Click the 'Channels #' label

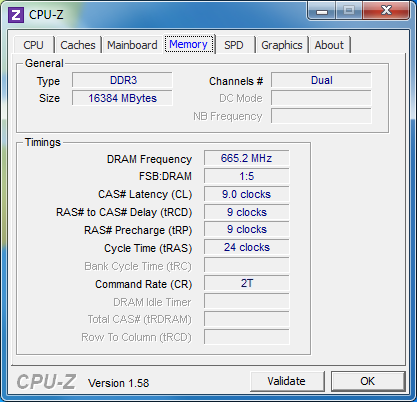pyautogui.click(x=236, y=81)
